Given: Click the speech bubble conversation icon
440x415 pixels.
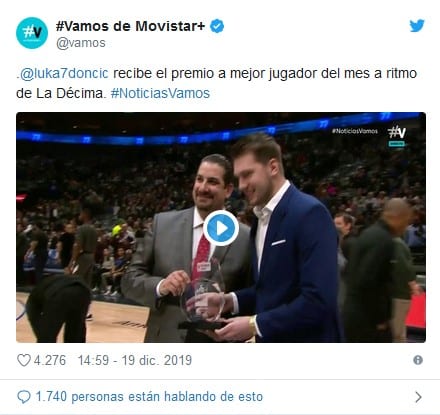Looking at the screenshot, I should [x=24, y=397].
